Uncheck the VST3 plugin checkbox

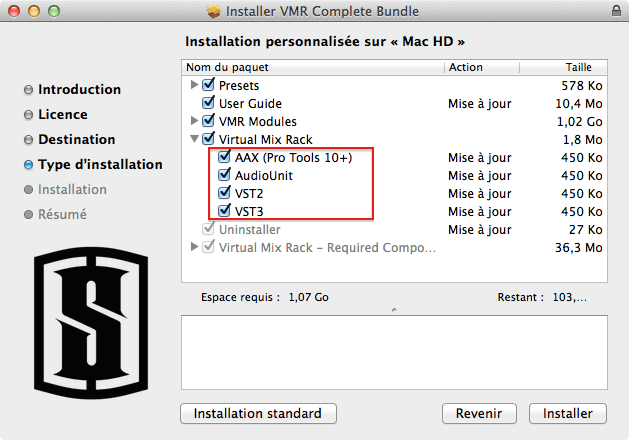(224, 212)
